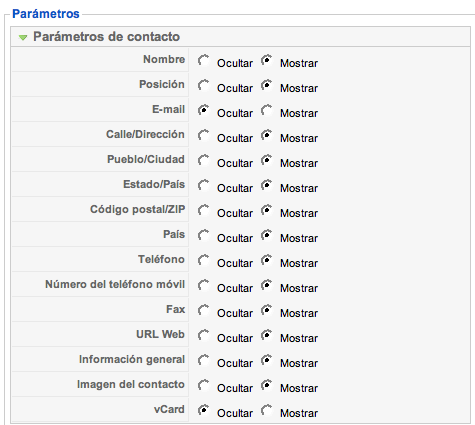Viewport: 475px width, 425px height.
Task: Select Ocultar for Información general
Action: 203,360
